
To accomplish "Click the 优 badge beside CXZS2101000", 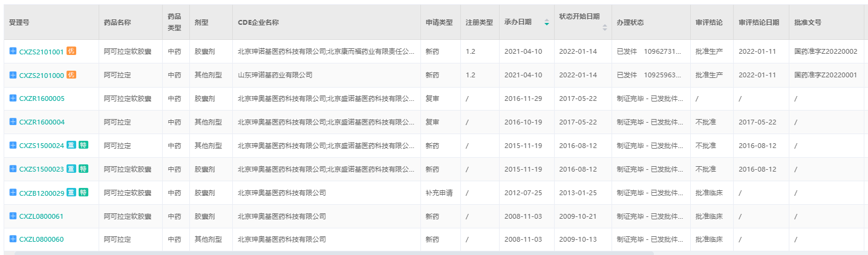I will [x=71, y=75].
